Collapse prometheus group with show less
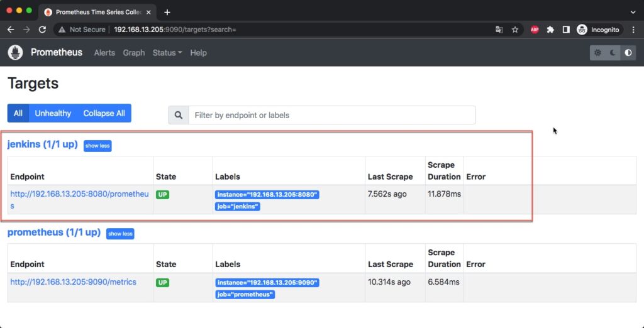Screen dimensions: 644x328 click(120, 234)
